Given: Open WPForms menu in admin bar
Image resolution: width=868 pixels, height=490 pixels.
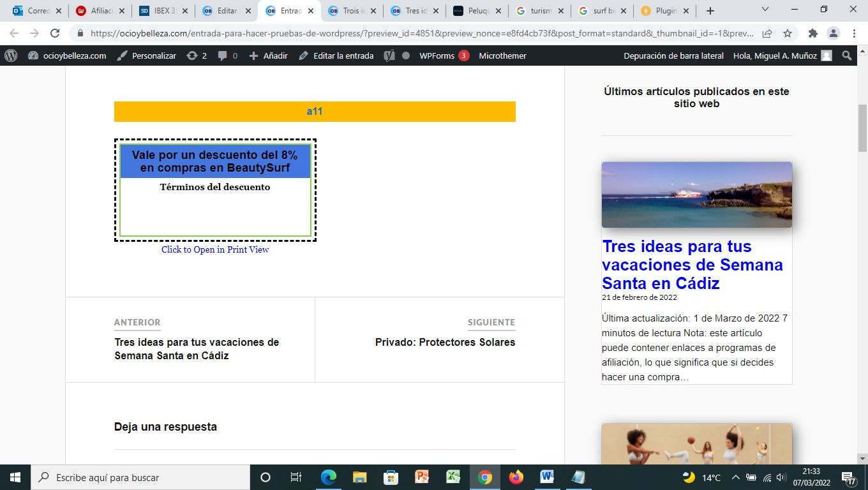Looking at the screenshot, I should pos(444,56).
